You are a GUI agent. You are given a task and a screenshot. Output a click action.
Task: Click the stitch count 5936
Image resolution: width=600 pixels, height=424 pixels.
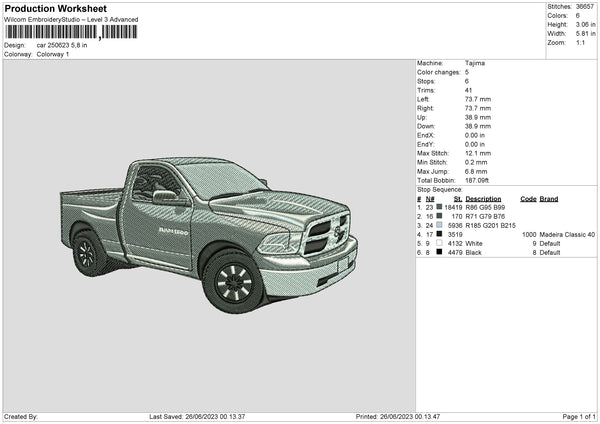(x=455, y=226)
